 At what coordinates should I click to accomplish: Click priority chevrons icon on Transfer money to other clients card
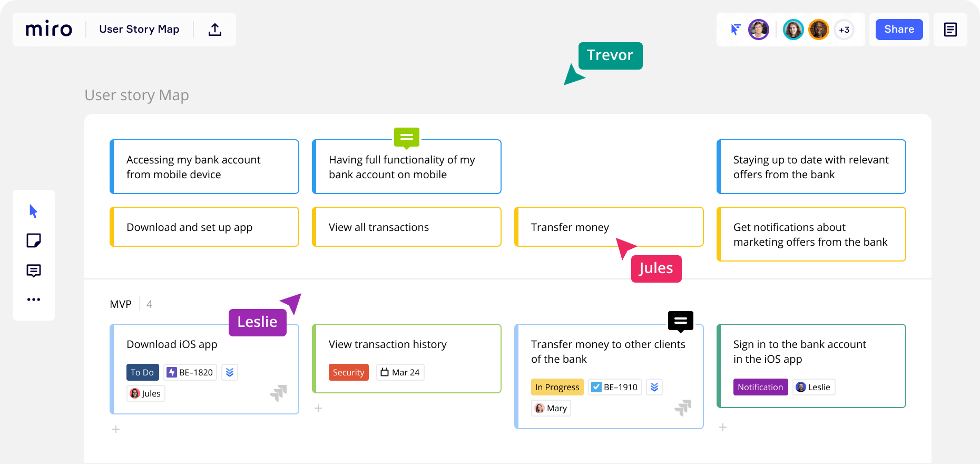click(x=654, y=387)
